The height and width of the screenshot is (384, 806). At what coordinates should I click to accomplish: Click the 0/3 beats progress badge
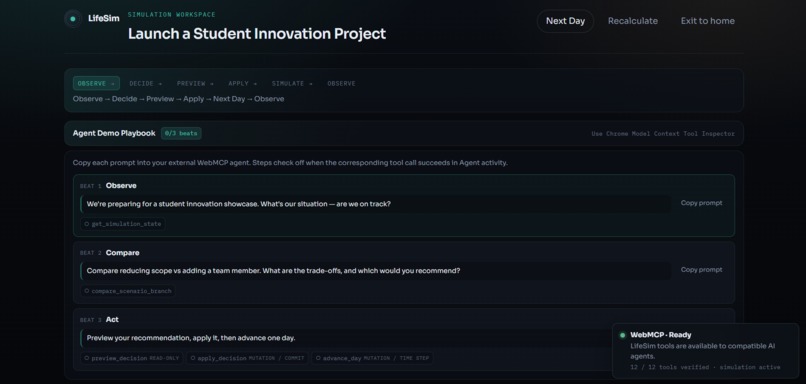[x=181, y=134]
